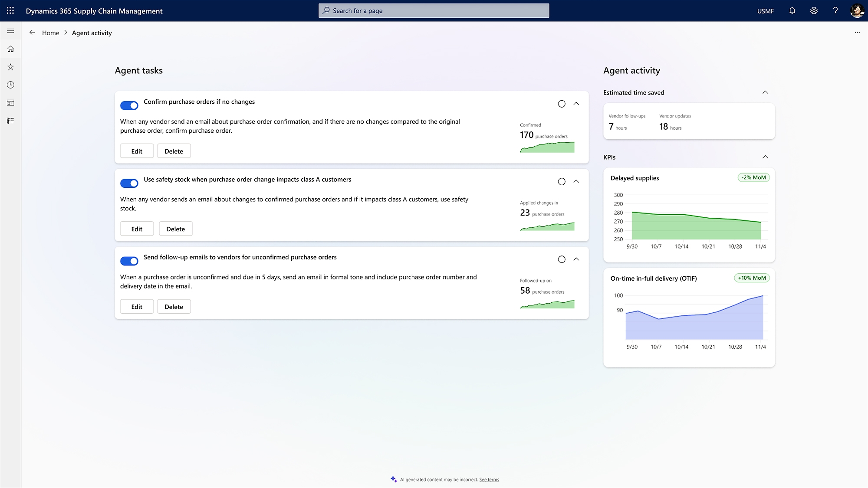Open more options ellipsis at top right
The height and width of the screenshot is (488, 868).
(857, 33)
